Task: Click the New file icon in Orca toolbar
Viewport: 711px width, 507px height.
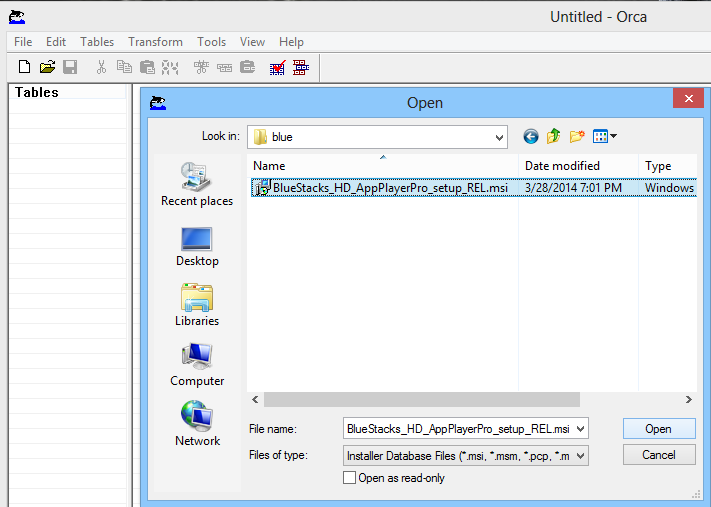Action: click(24, 67)
